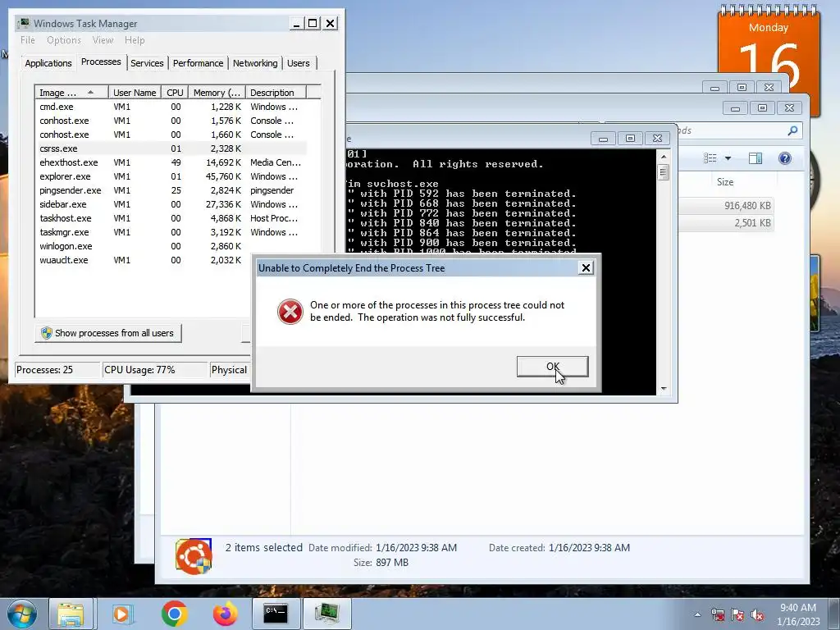Click the Explorer change view icon
The width and height of the screenshot is (840, 630).
[x=710, y=158]
